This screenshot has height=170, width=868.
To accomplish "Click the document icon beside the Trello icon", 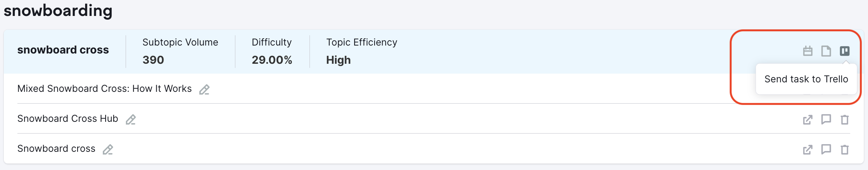I will (826, 51).
